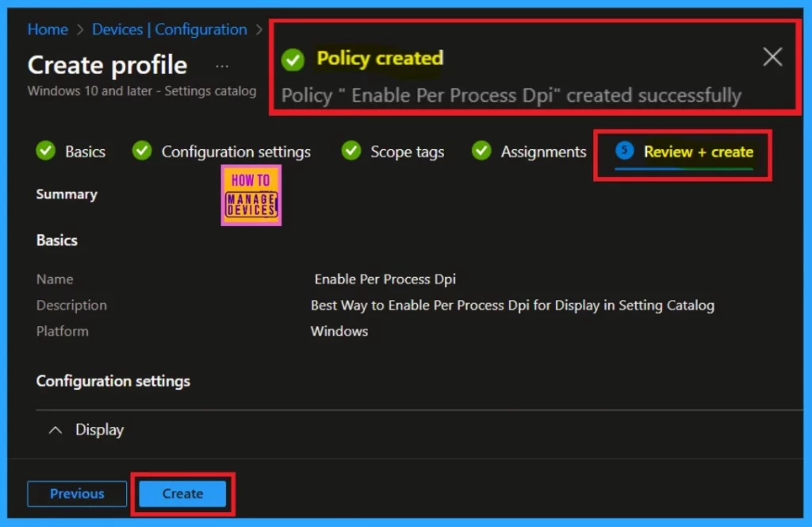Open Devices | Configuration breadcrumb link
Viewport: 812px width, 527px height.
[x=170, y=29]
